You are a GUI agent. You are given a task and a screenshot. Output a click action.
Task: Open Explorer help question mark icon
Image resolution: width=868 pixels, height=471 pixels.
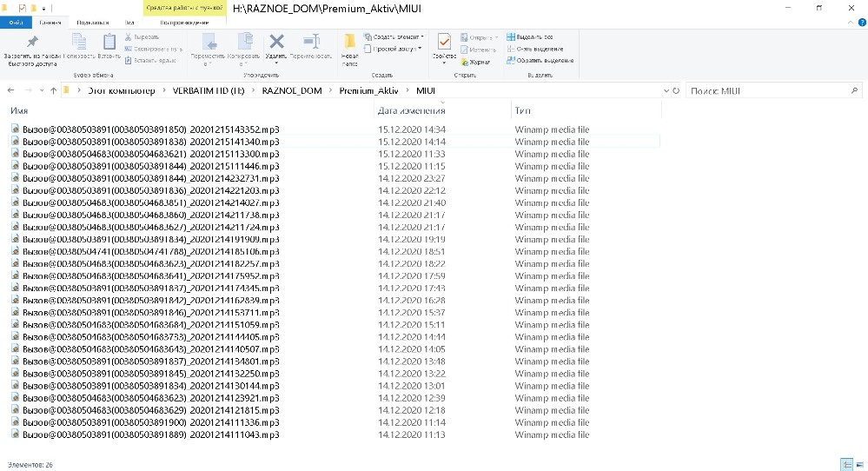coord(862,23)
